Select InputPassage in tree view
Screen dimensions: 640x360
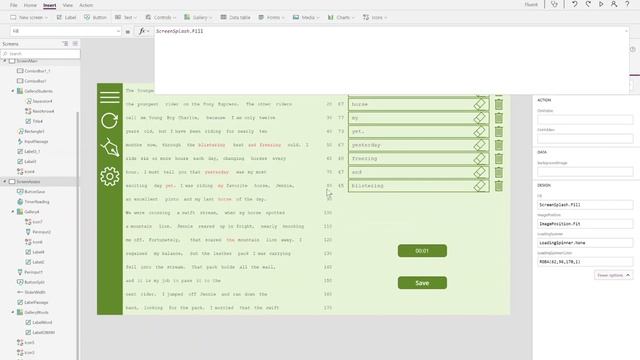[x=36, y=141]
